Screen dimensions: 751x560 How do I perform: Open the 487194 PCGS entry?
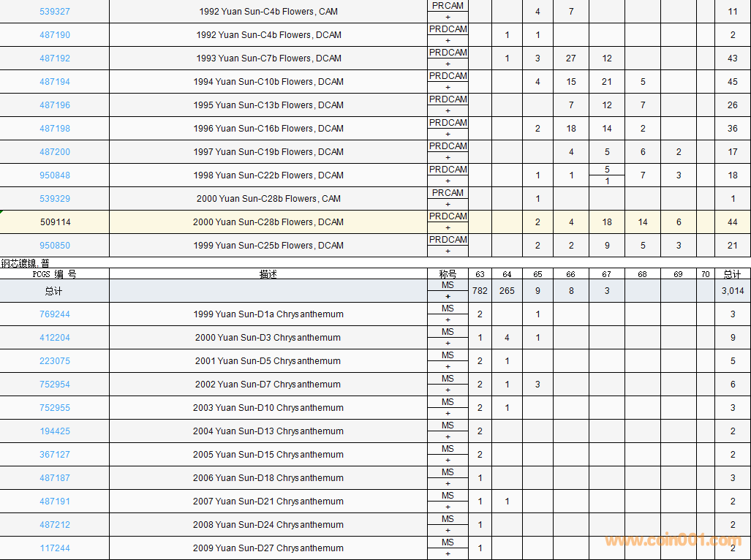click(x=55, y=82)
